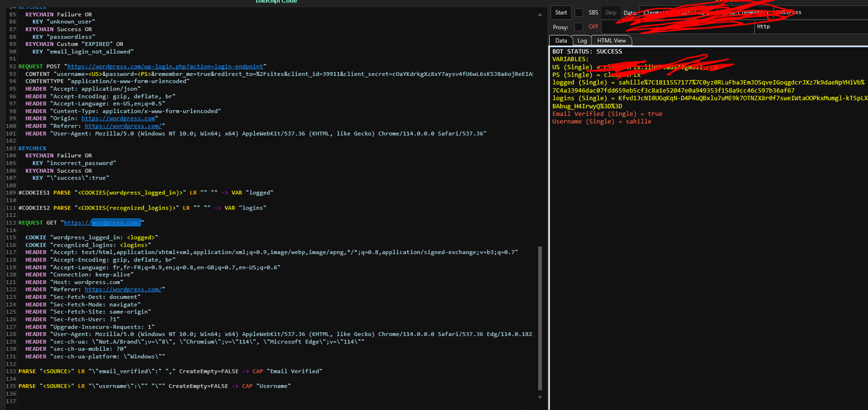Click the #COOKIES1 PARSE line
Viewport: 868px width, 410px height.
click(x=145, y=192)
